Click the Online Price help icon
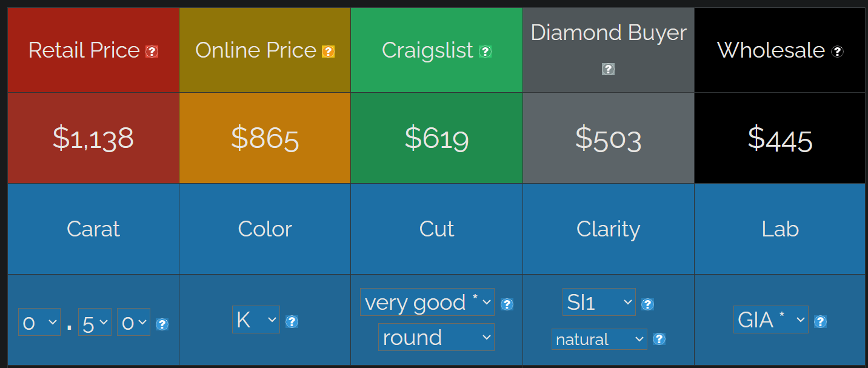The image size is (868, 368). (328, 52)
